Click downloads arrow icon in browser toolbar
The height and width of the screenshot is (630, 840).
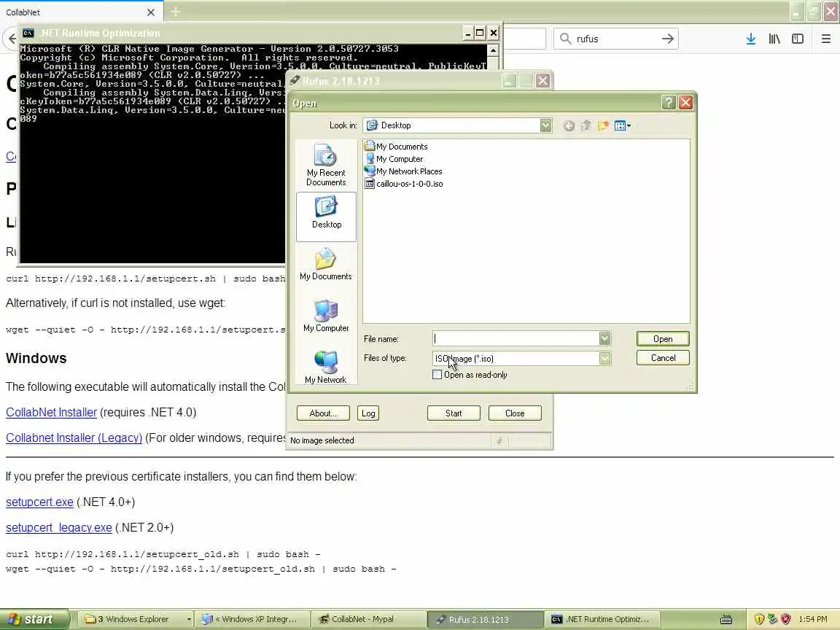pyautogui.click(x=751, y=39)
